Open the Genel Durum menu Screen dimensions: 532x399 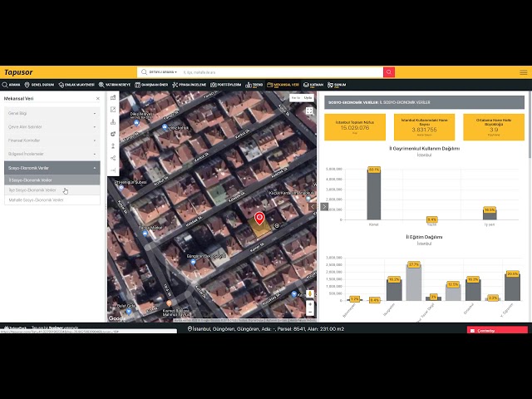pyautogui.click(x=39, y=85)
